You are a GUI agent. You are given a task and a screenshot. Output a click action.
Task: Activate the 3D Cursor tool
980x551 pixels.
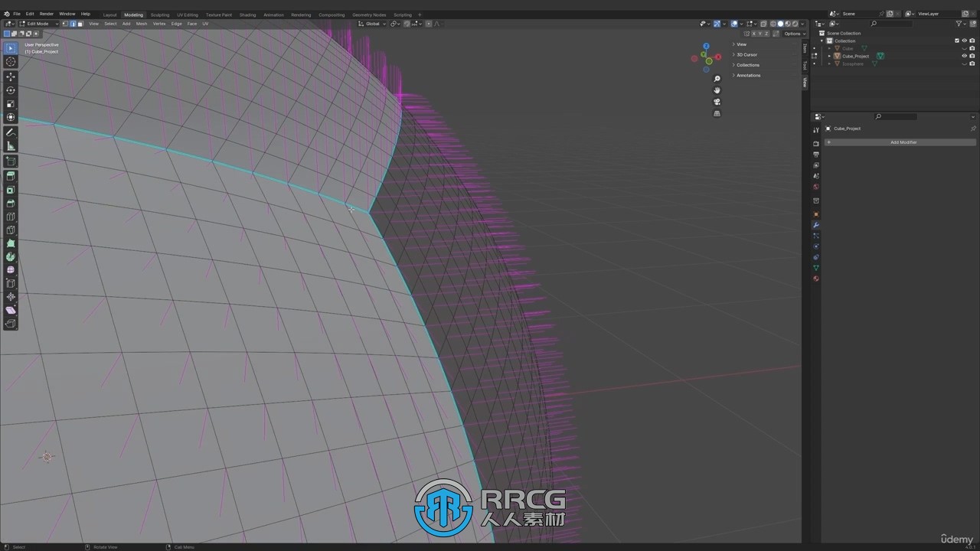click(x=11, y=62)
